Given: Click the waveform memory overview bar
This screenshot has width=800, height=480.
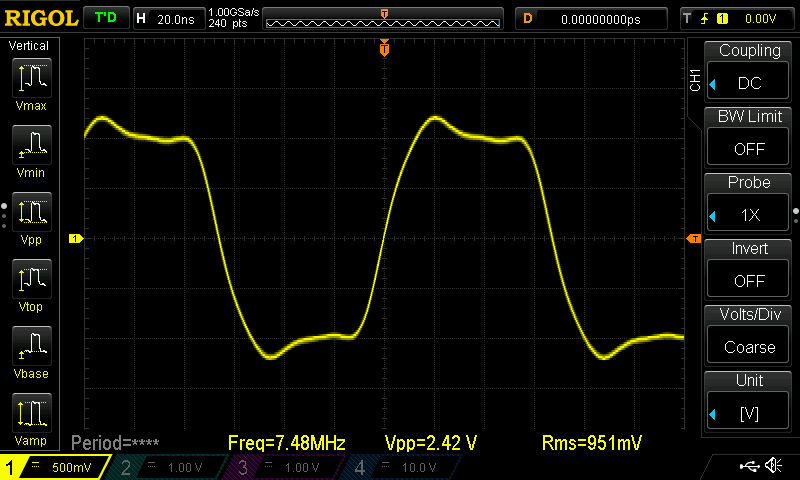Looking at the screenshot, I should tap(383, 19).
